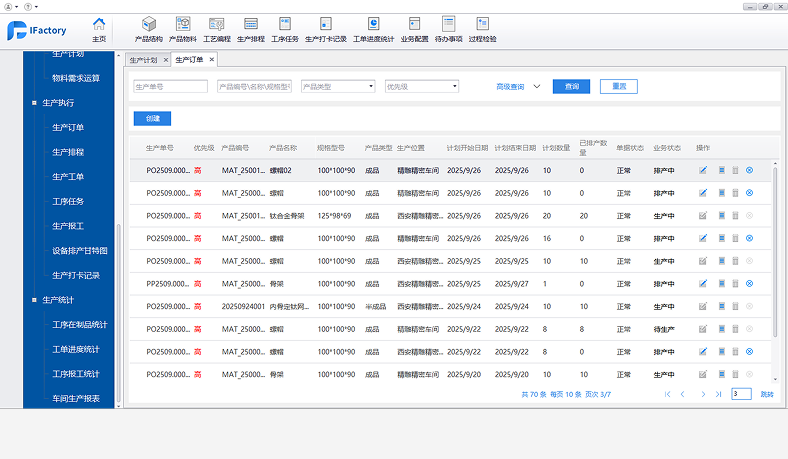The width and height of the screenshot is (788, 459).
Task: Click the 业务状态 column header
Action: tap(667, 148)
